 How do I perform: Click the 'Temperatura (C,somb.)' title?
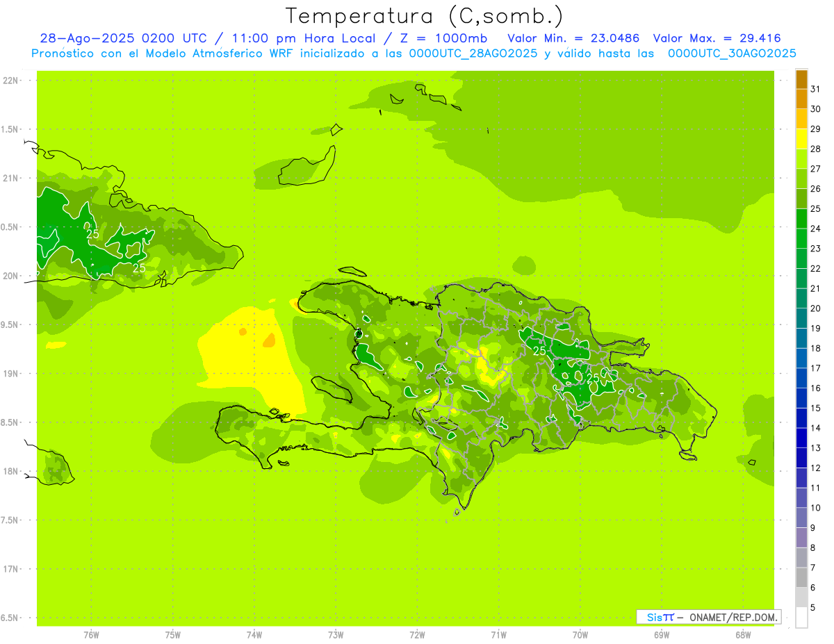click(424, 15)
